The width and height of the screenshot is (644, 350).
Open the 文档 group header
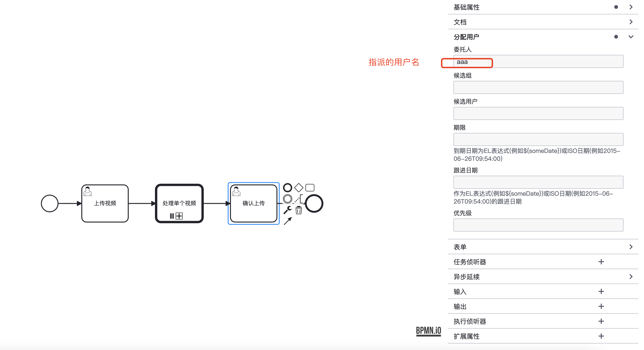point(543,22)
